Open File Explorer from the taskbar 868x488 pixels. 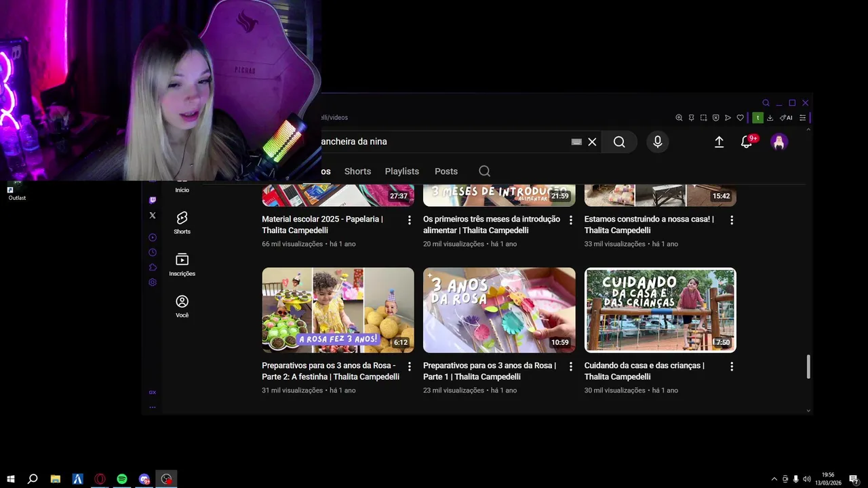(x=56, y=479)
